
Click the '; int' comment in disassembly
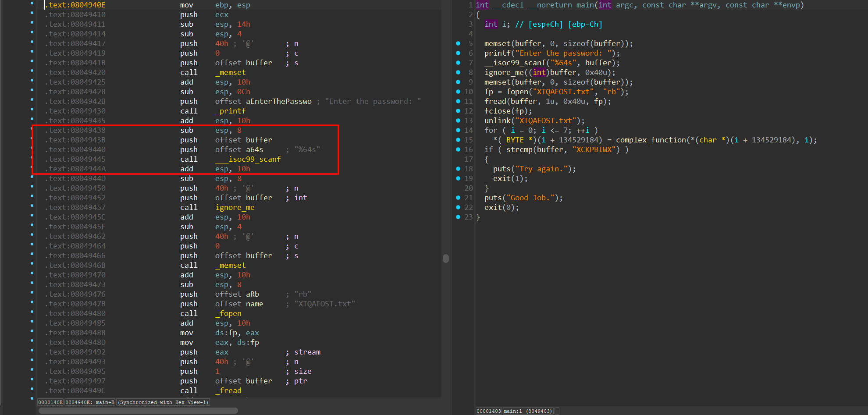click(296, 198)
